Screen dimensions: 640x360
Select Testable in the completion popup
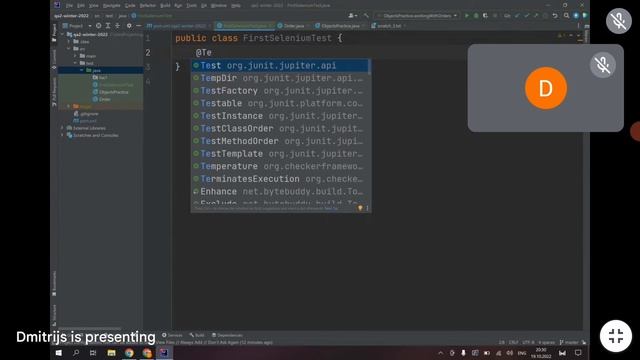click(280, 103)
